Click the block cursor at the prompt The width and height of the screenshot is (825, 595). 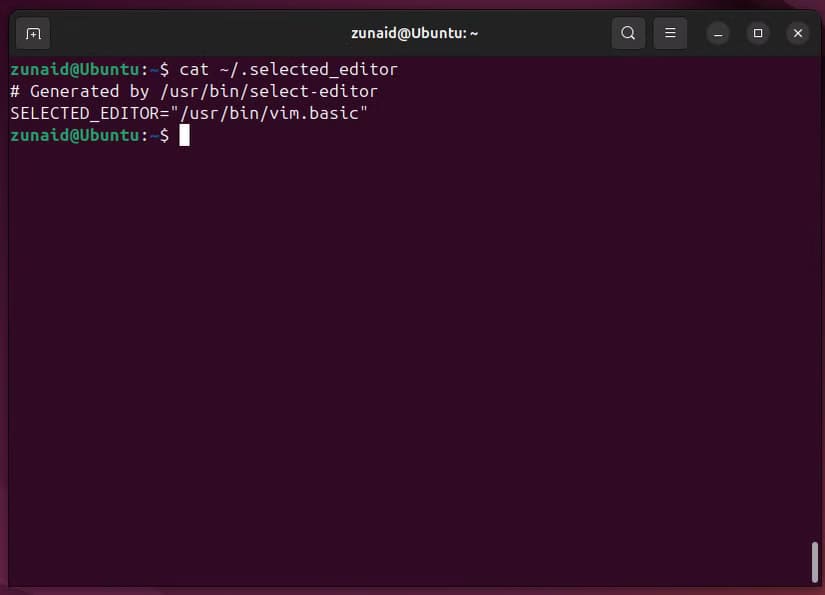coord(184,136)
